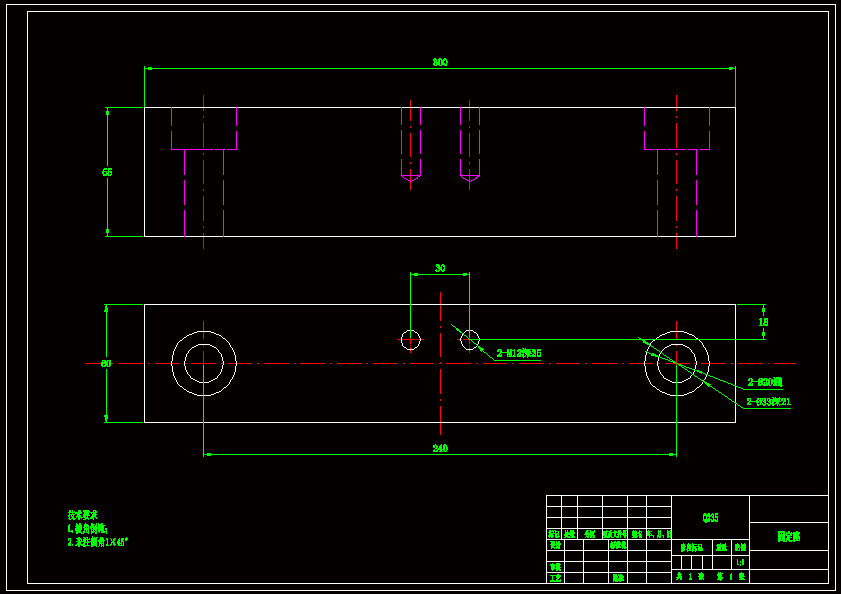This screenshot has width=841, height=594.
Task: Select the right counterbore outer circle in plan view
Action: coord(677,363)
